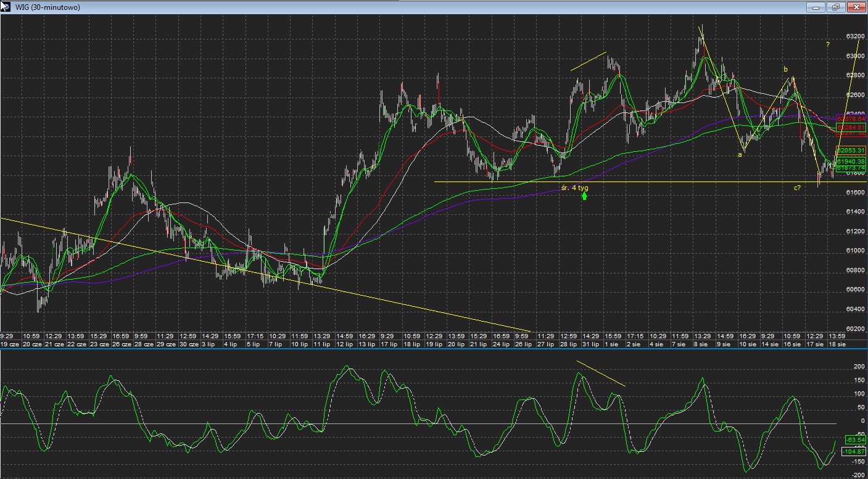Minimize the WIG chart window
868x479 pixels.
(816, 7)
